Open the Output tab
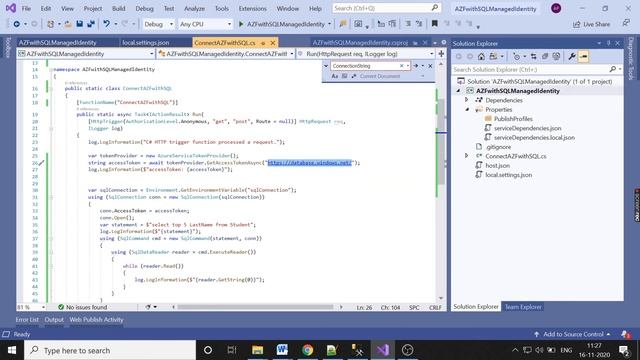 tap(54, 320)
